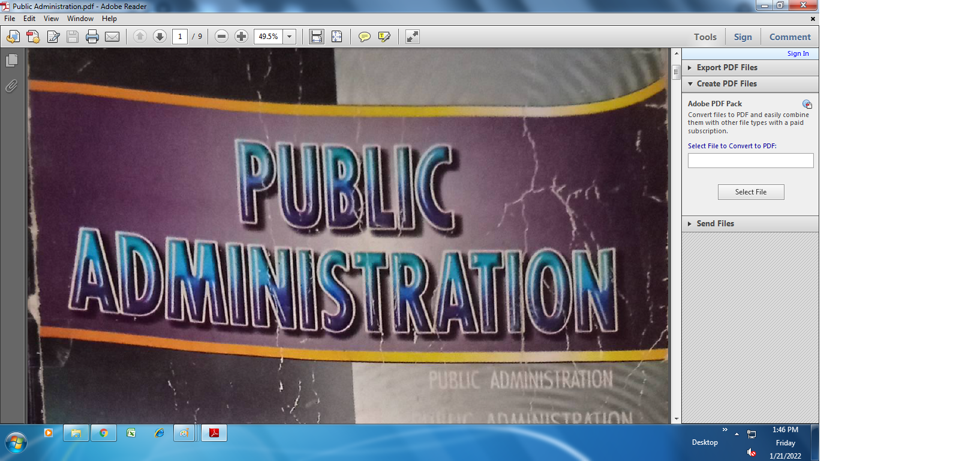Open Internet Explorer from taskbar
Screen dimensions: 980x461
[x=159, y=433]
